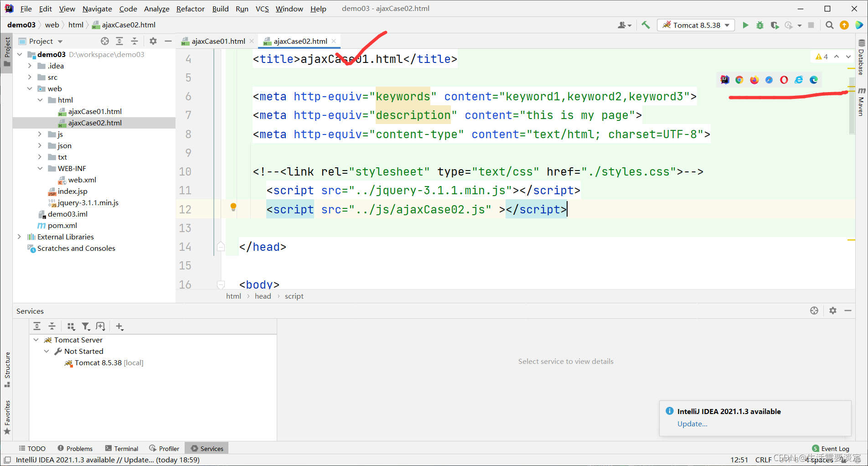The image size is (868, 466).
Task: Toggle the Maven tool window sidebar button
Action: pos(861,102)
